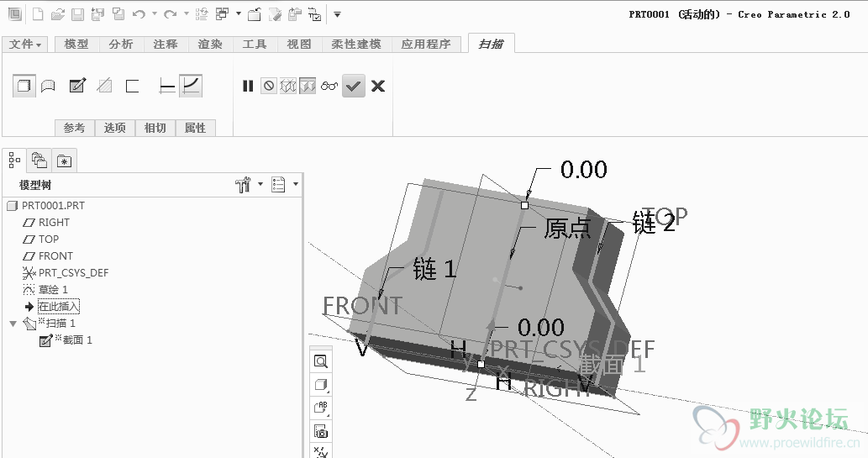Click the 在此插入 marker in tree

(x=59, y=306)
